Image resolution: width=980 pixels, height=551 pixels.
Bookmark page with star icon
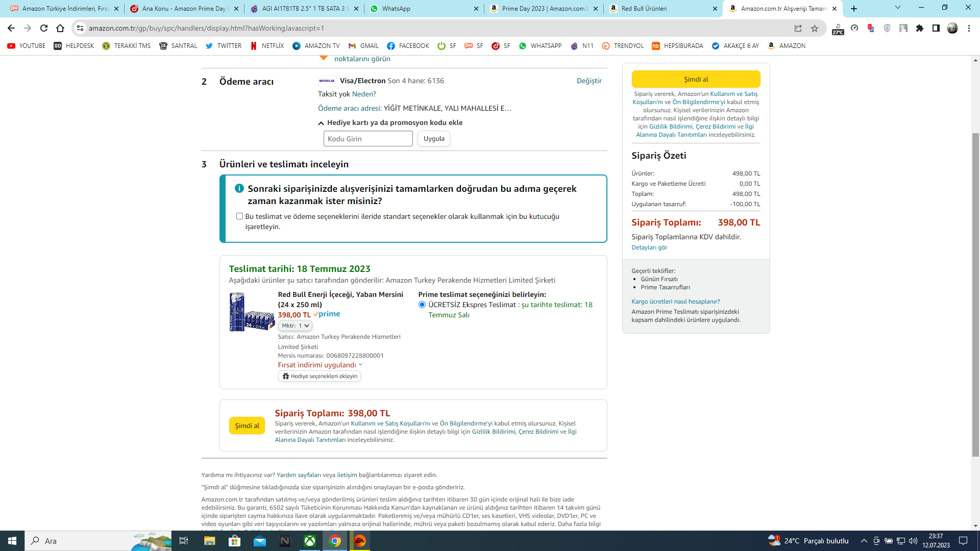815,28
